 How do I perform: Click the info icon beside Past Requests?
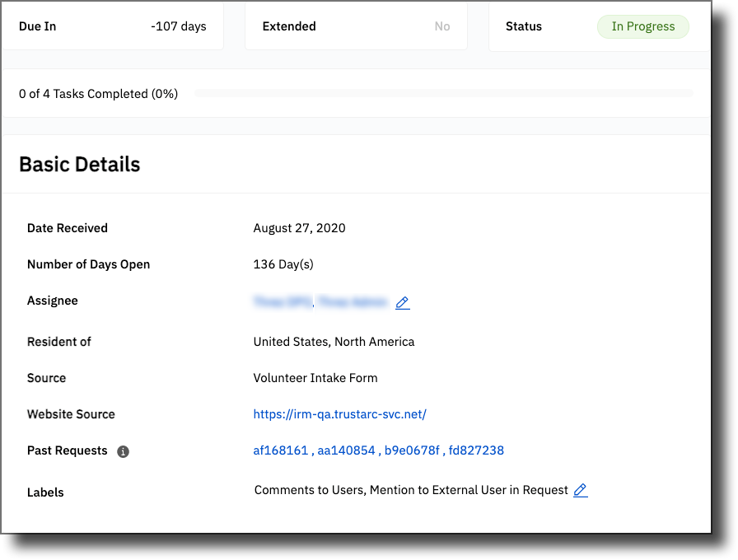point(122,451)
